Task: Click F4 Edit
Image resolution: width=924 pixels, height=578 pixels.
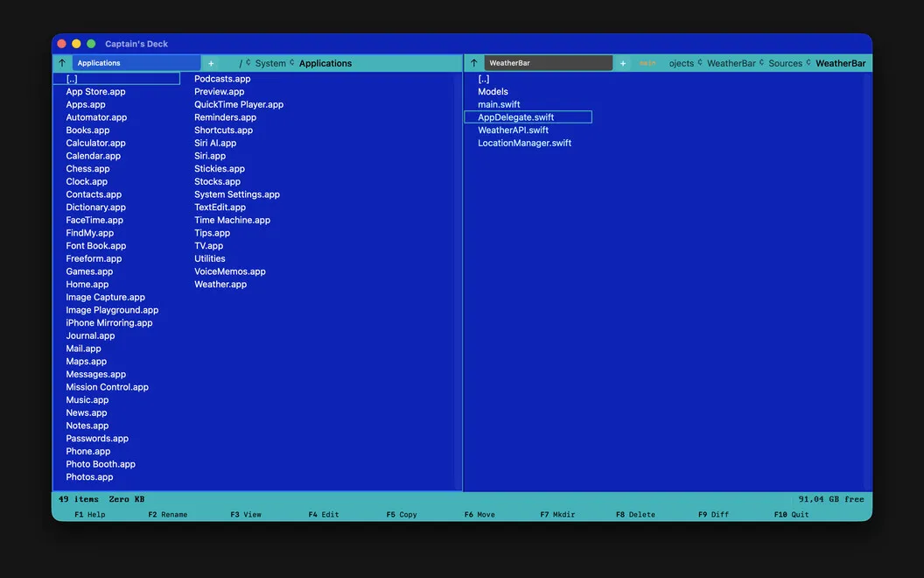Action: coord(324,514)
